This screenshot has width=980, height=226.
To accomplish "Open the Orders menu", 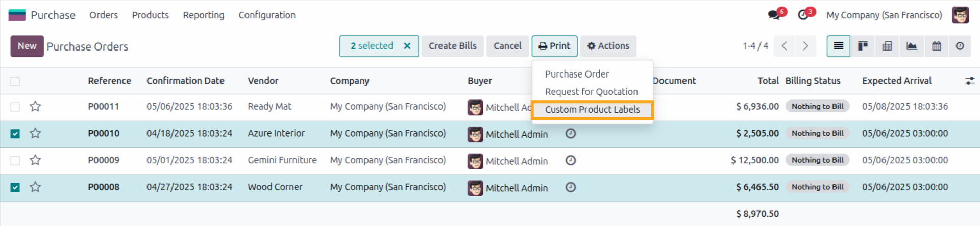I will [104, 15].
